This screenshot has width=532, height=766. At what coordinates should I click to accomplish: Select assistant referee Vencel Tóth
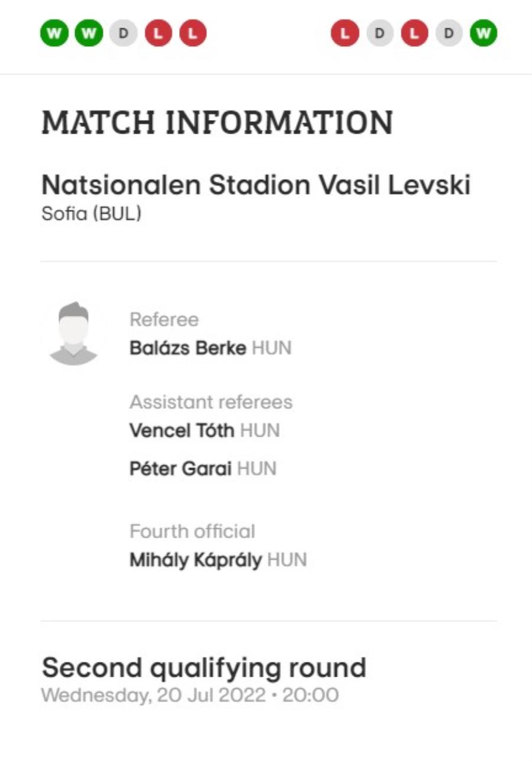[x=182, y=430]
